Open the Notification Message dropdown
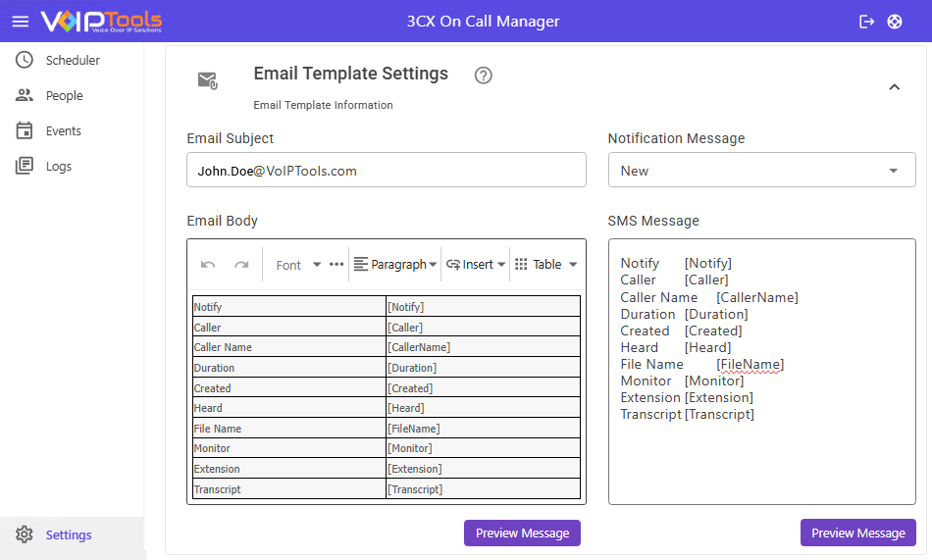Image resolution: width=932 pixels, height=560 pixels. tap(761, 171)
